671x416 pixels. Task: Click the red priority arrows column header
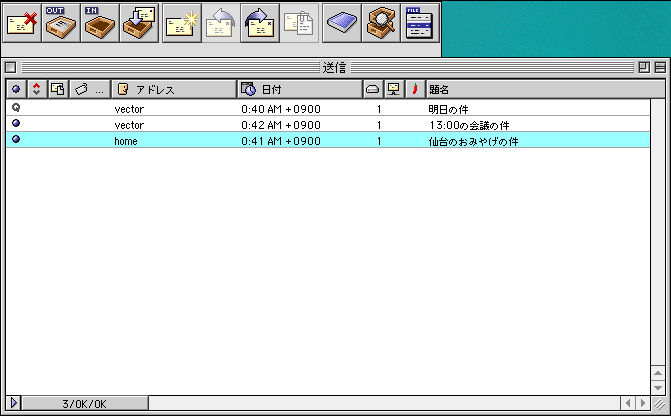(37, 89)
